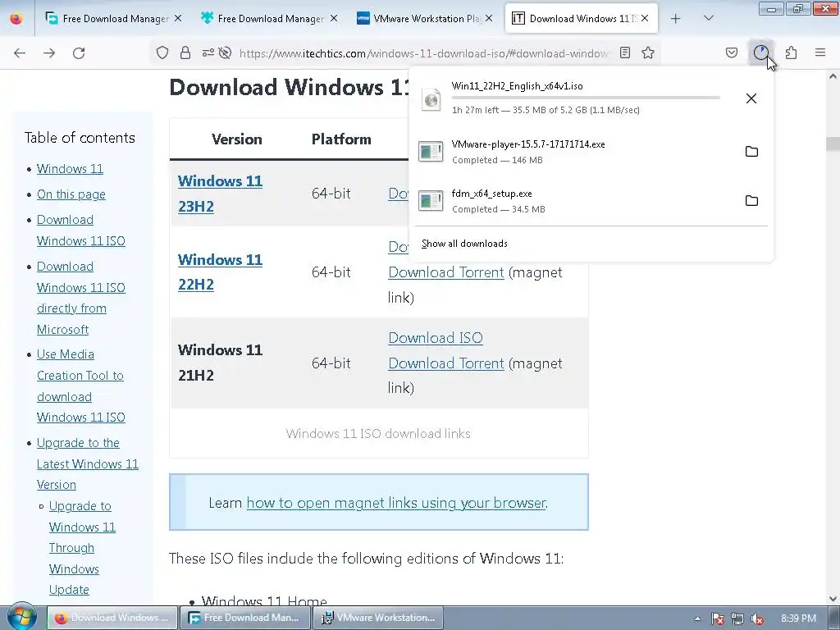Click the address bar URL field
The width and height of the screenshot is (840, 630).
(423, 53)
